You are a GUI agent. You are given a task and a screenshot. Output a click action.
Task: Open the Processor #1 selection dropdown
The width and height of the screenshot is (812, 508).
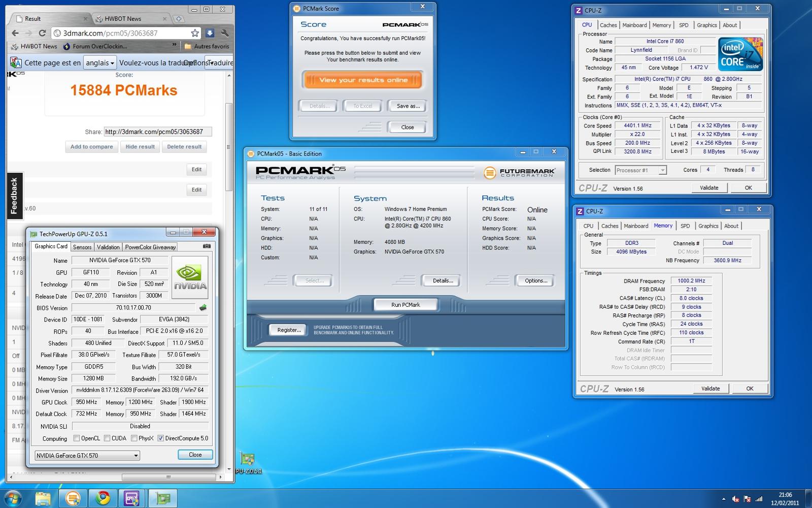pos(640,170)
